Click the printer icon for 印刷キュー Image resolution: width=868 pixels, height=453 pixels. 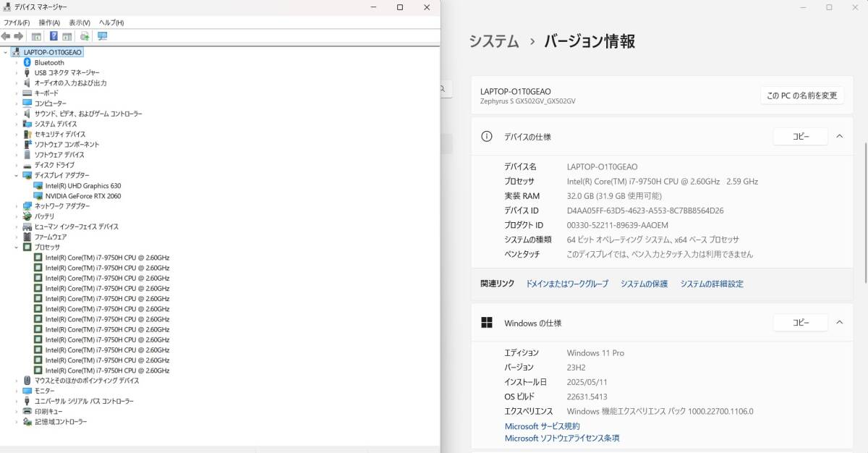(27, 411)
